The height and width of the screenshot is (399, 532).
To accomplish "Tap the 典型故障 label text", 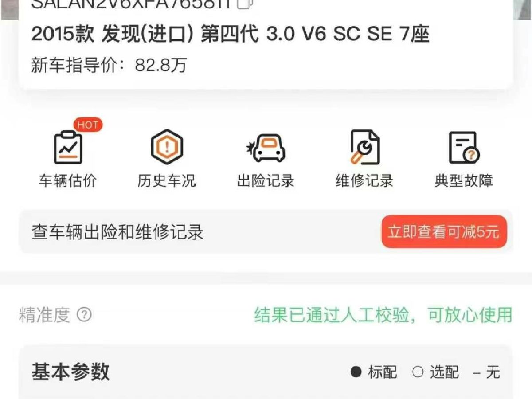I will tap(464, 181).
